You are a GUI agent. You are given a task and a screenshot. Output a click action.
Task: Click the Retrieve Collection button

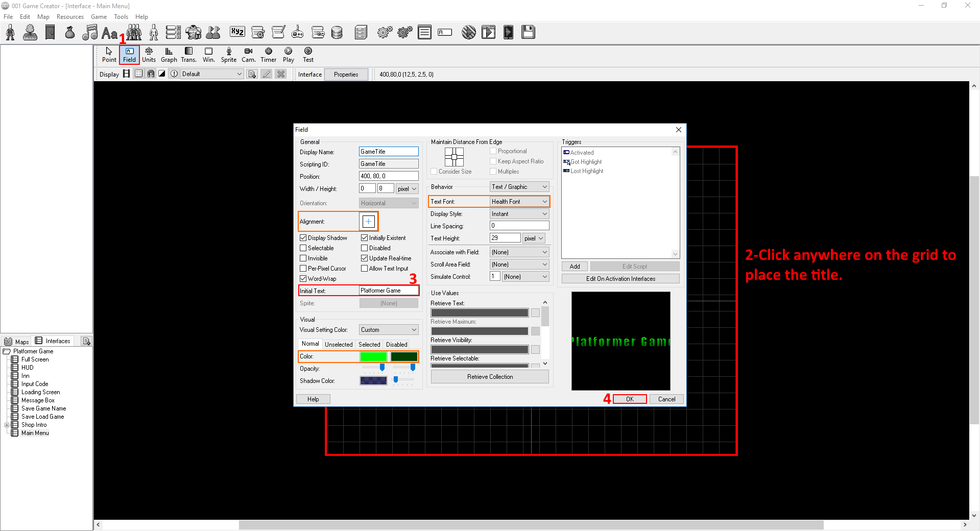pos(490,377)
